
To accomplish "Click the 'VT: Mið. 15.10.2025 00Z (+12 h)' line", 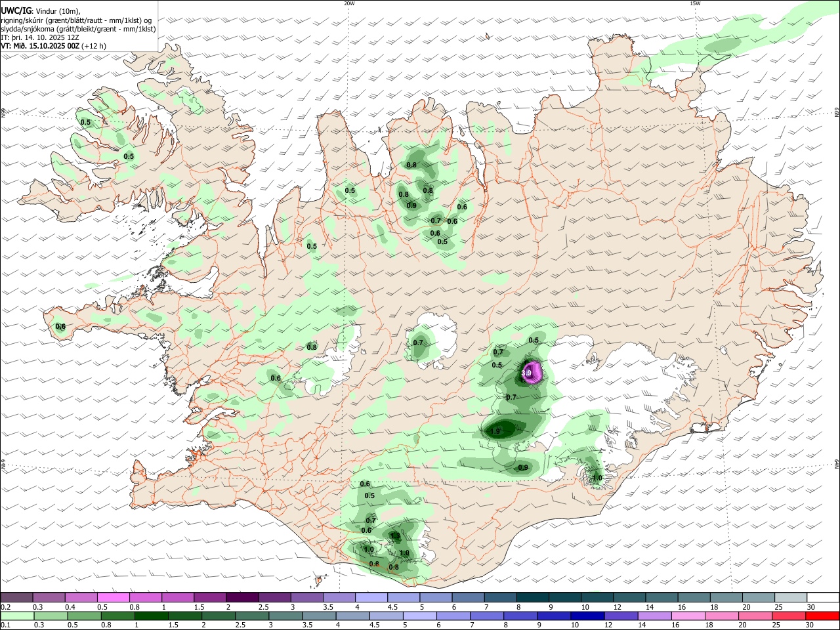I will (x=53, y=46).
